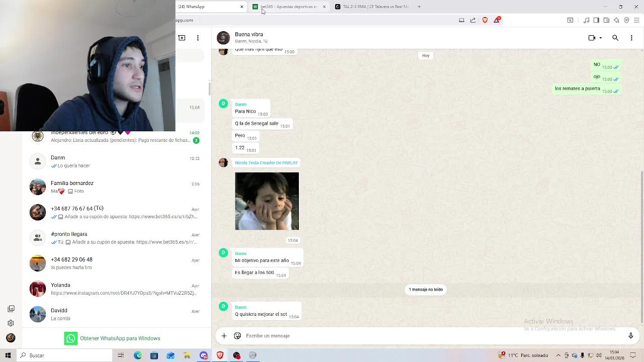Click the share page icon in address bar
644x362 pixels.
pyautogui.click(x=473, y=20)
